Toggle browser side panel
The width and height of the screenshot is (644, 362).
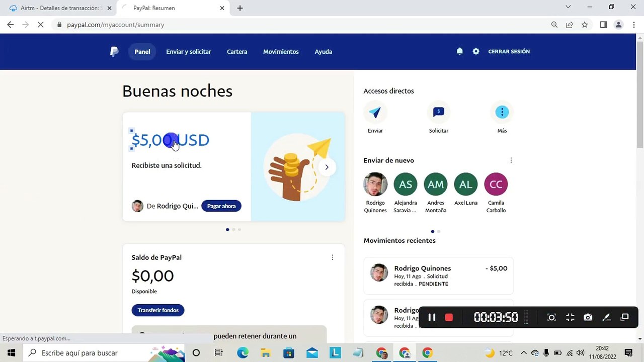click(603, 25)
